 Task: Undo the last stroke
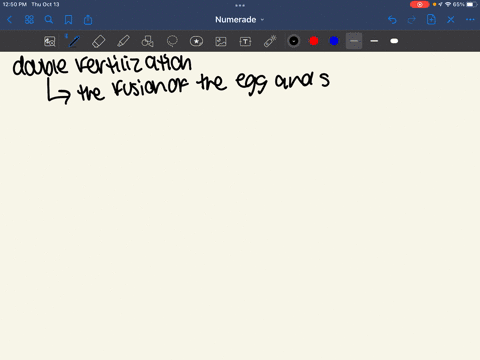point(392,20)
